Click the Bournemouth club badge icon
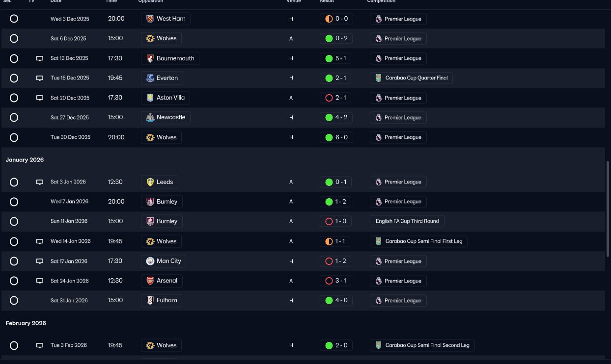Viewport: 611px width, 364px height. click(x=150, y=58)
